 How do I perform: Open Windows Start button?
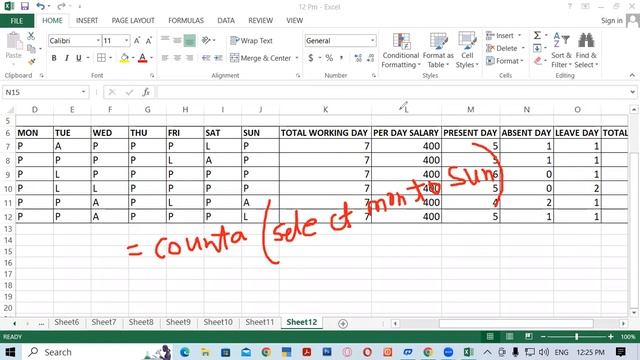pos(10,352)
